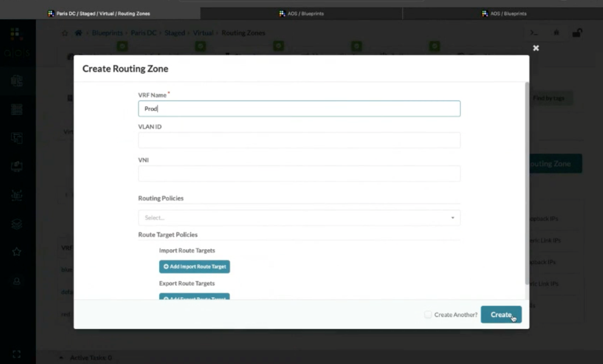Open the Devices icon in left sidebar
Image resolution: width=603 pixels, height=364 pixels.
[x=17, y=109]
